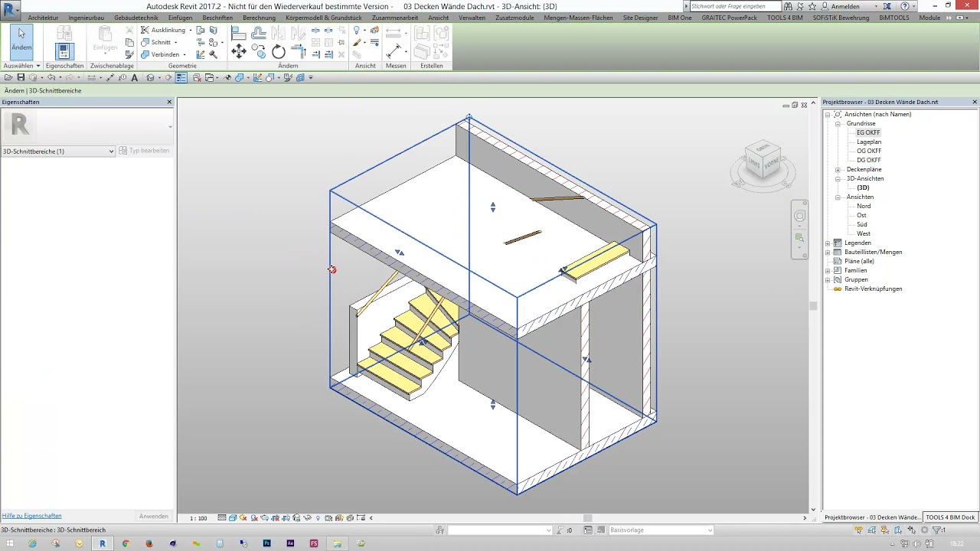The width and height of the screenshot is (980, 551).
Task: Click the Schnitt geometry tool
Action: pos(155,42)
